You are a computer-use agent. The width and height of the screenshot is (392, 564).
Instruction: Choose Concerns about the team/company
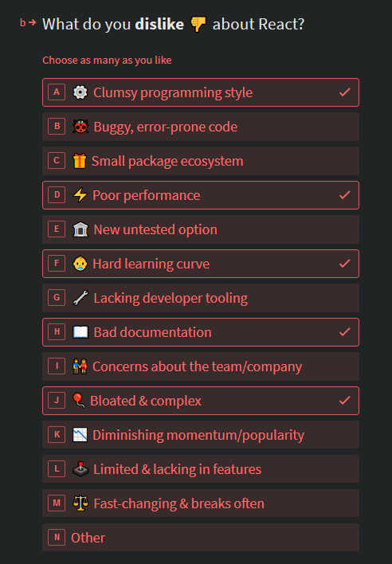(201, 366)
